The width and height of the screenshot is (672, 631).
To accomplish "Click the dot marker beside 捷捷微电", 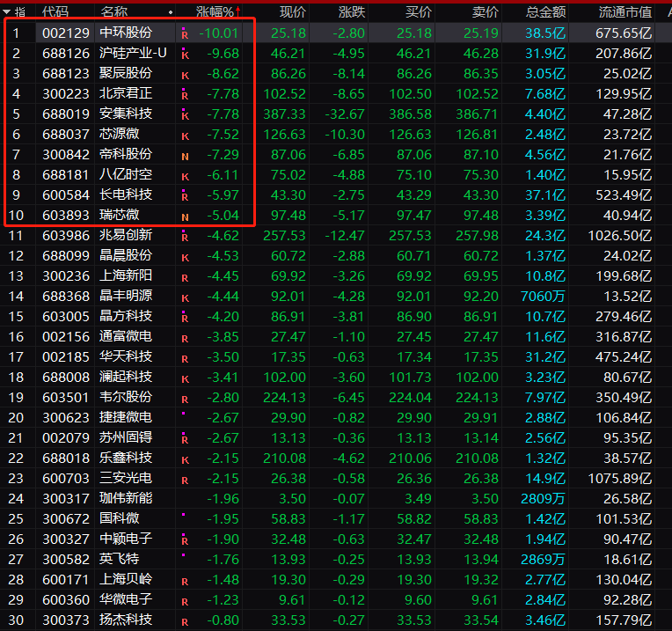I will coord(183,414).
